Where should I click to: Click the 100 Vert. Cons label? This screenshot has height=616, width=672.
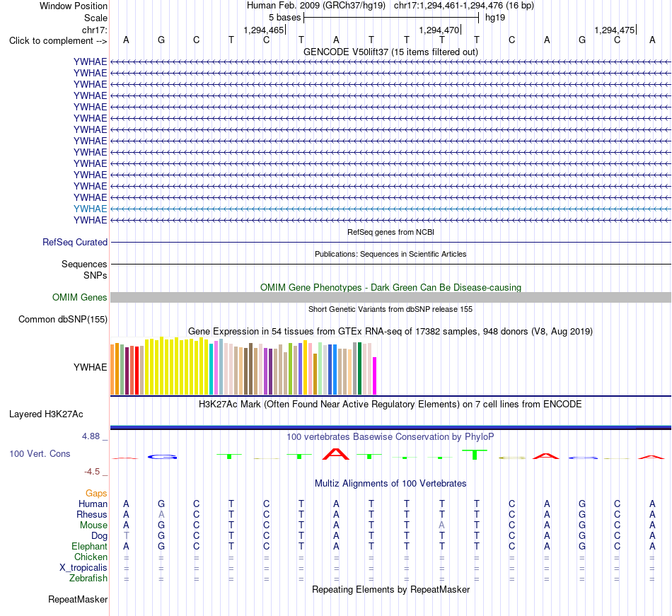pyautogui.click(x=40, y=453)
